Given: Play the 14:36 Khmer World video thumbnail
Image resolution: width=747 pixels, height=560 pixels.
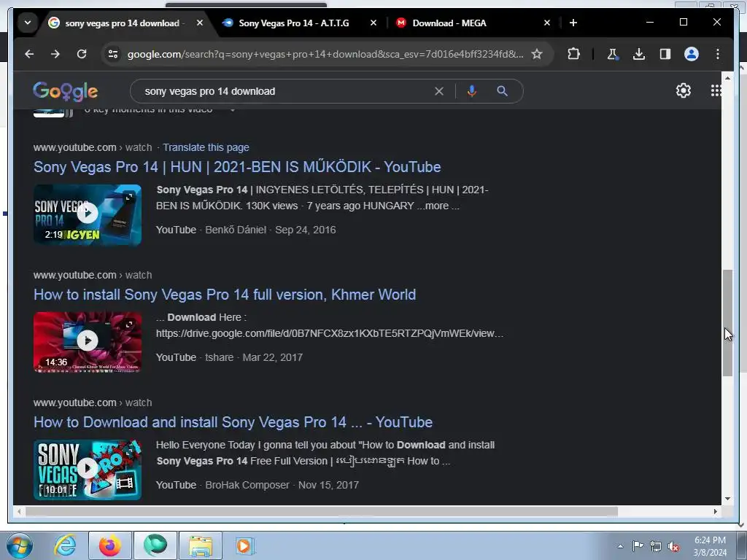Looking at the screenshot, I should pyautogui.click(x=88, y=343).
